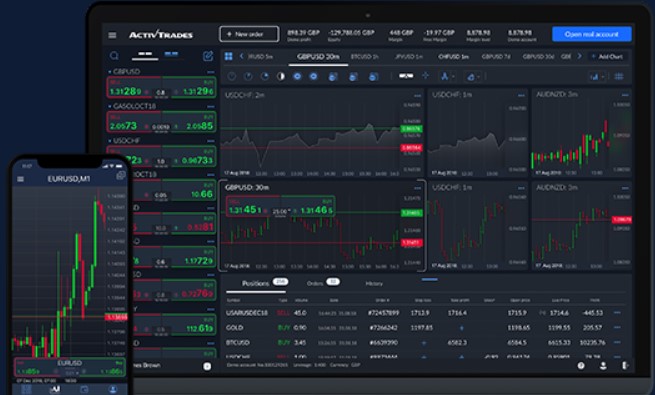Open the edit watchlist pencil icon
Image resolution: width=655 pixels, height=395 pixels.
pos(208,56)
